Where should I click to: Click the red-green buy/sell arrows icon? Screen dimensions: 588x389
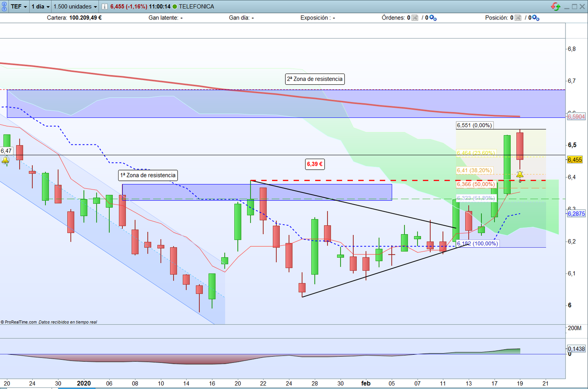coord(555,7)
